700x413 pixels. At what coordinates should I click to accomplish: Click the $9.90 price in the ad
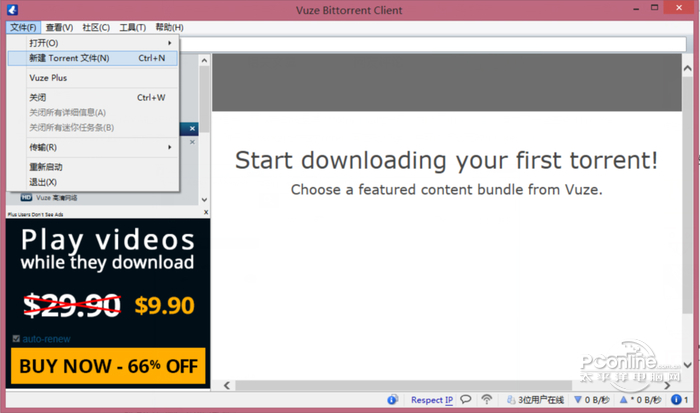coord(164,306)
